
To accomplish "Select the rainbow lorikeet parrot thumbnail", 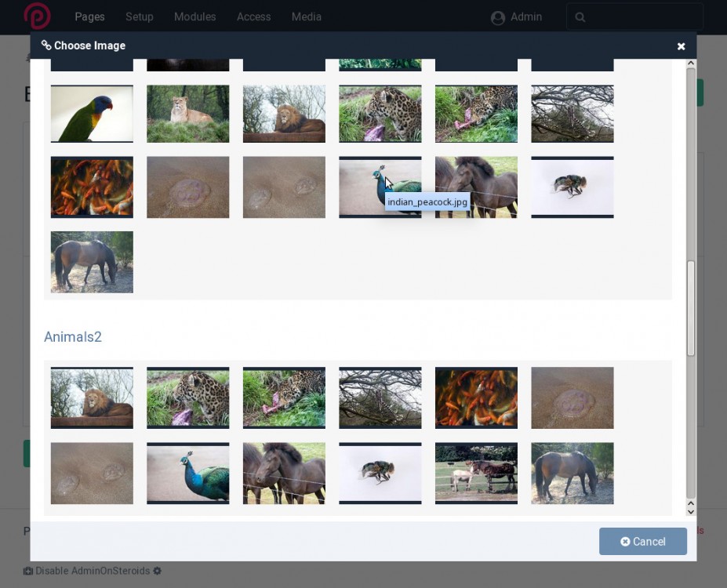I will [x=92, y=114].
